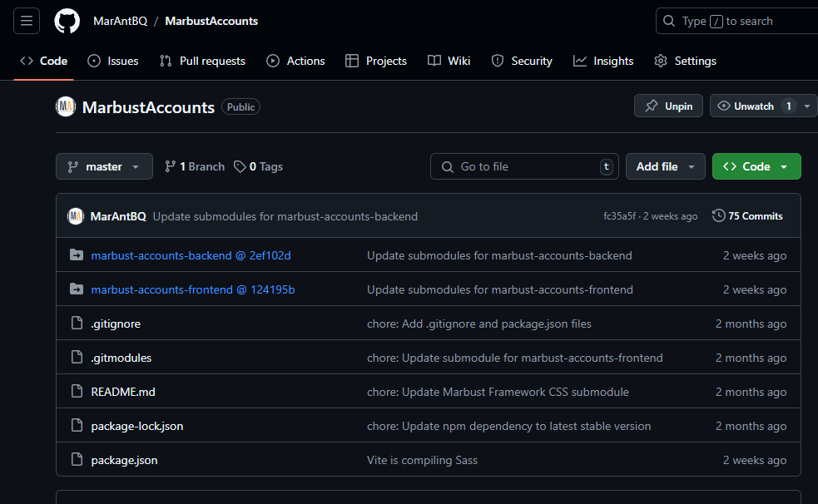The image size is (818, 504).
Task: Click MarAntBQ avatar in latest commit row
Action: point(76,216)
